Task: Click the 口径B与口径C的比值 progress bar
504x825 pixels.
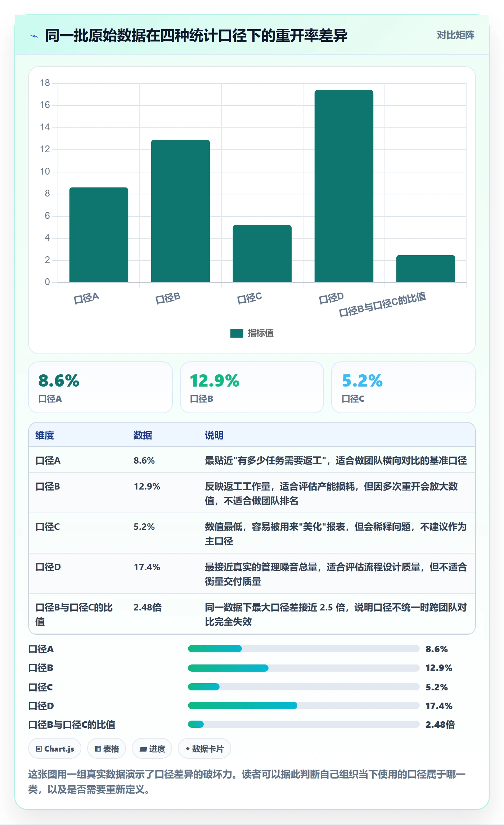Action: tap(303, 724)
